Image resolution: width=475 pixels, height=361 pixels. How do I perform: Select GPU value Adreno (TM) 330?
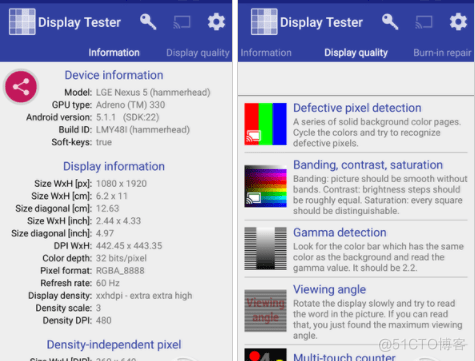click(x=130, y=105)
